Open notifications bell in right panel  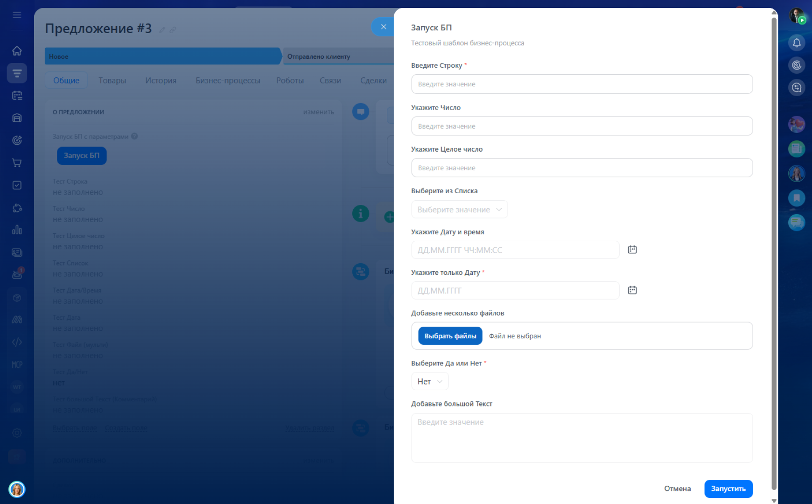(x=797, y=43)
